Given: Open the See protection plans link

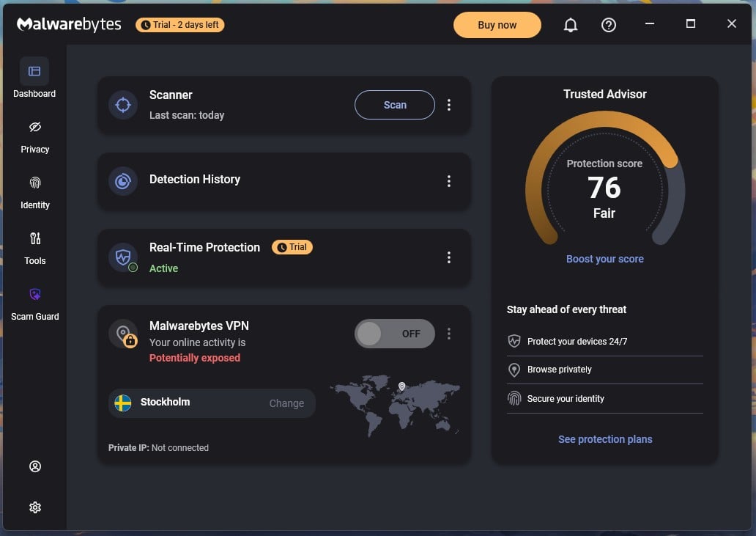Looking at the screenshot, I should point(604,439).
